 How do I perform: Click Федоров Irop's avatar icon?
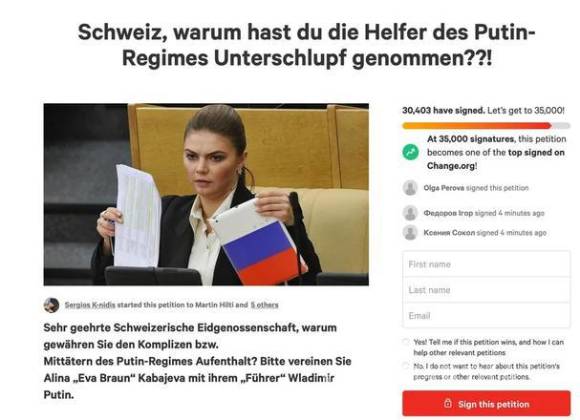click(x=410, y=213)
